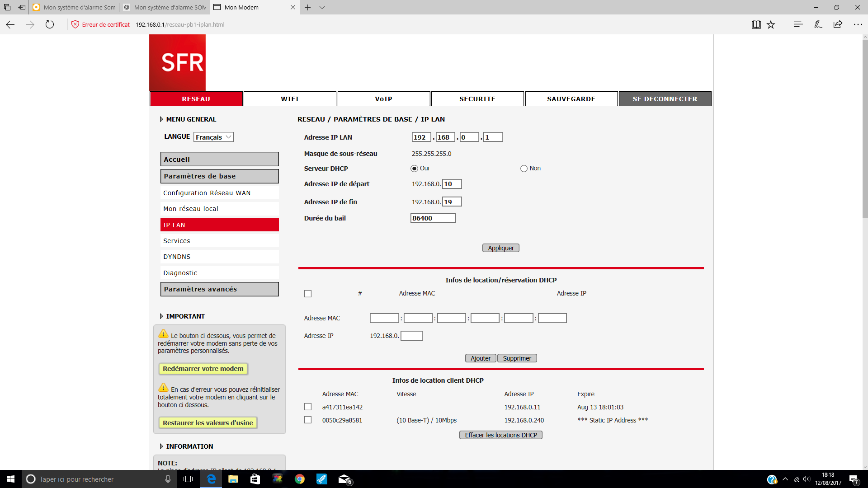
Task: Select DHCP server Non radio button
Action: pos(524,169)
